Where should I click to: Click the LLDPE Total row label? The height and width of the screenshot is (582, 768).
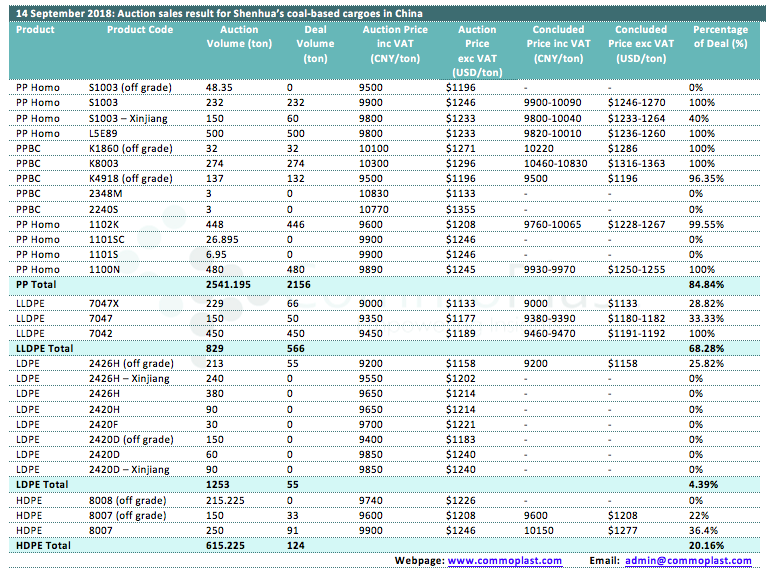coord(45,346)
